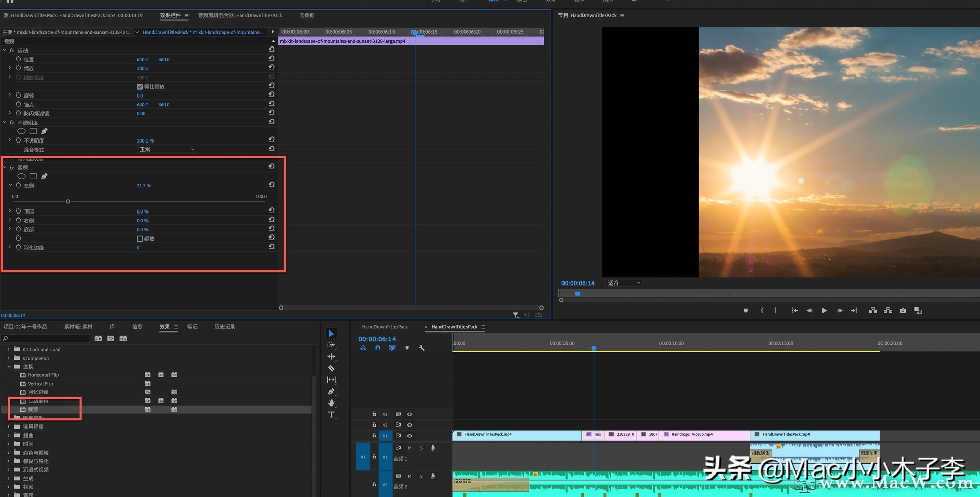Image resolution: width=980 pixels, height=497 pixels.
Task: Reset the 左侧 crop parameter
Action: (272, 185)
